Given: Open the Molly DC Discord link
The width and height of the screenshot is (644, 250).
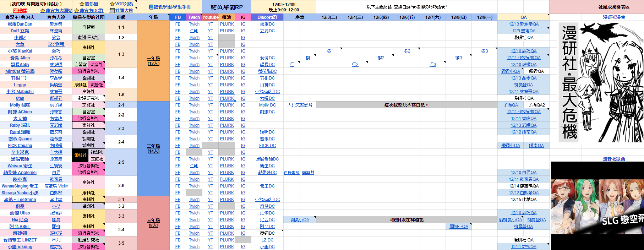Looking at the screenshot, I should click(x=267, y=105).
